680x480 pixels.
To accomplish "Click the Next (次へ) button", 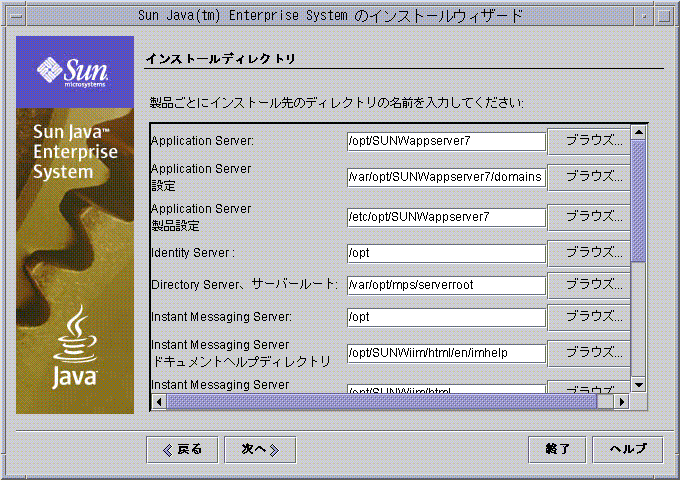I will 260,450.
